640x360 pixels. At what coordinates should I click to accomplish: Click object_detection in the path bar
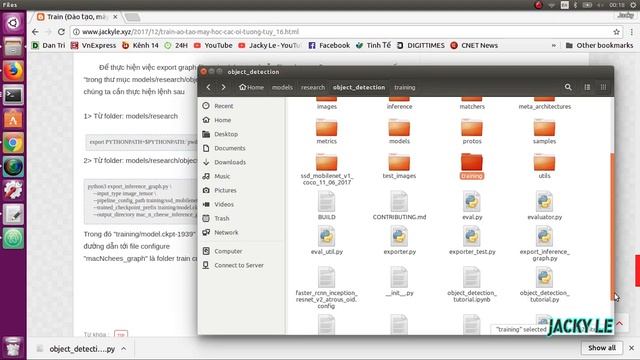point(359,87)
